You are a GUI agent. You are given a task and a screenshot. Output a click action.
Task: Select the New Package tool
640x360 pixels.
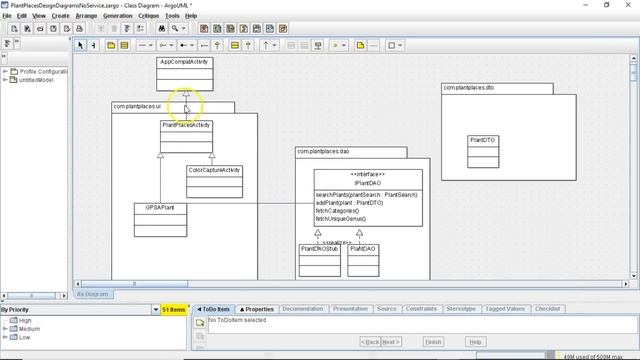[x=111, y=45]
